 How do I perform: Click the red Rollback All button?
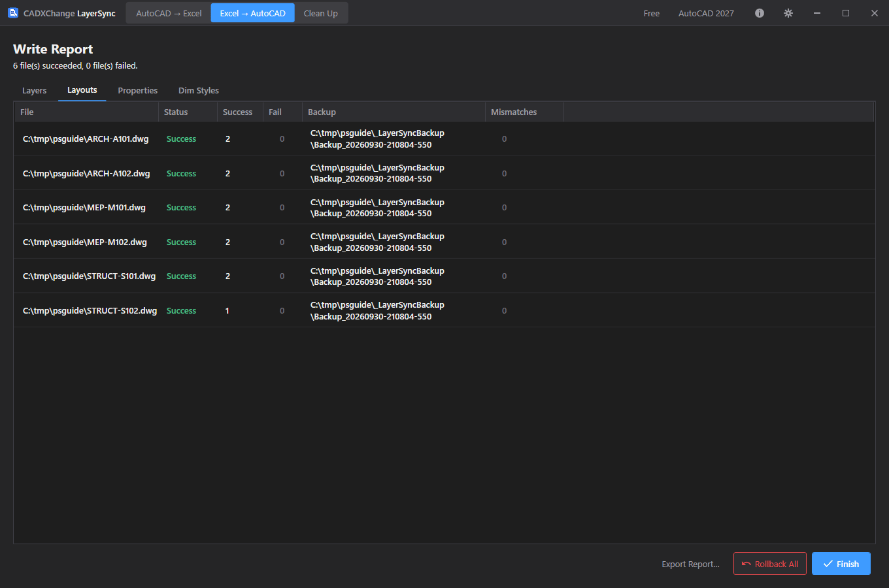[x=770, y=564]
